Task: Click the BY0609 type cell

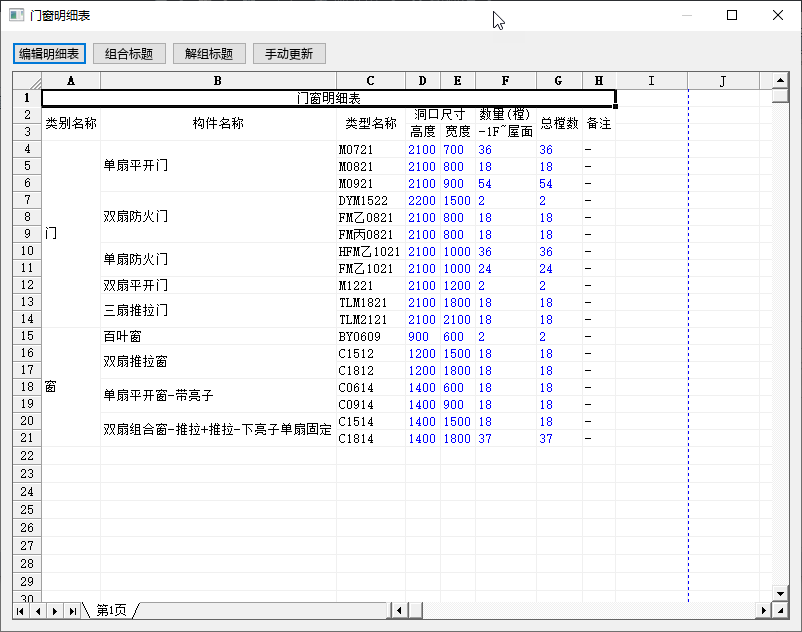Action: click(371, 336)
